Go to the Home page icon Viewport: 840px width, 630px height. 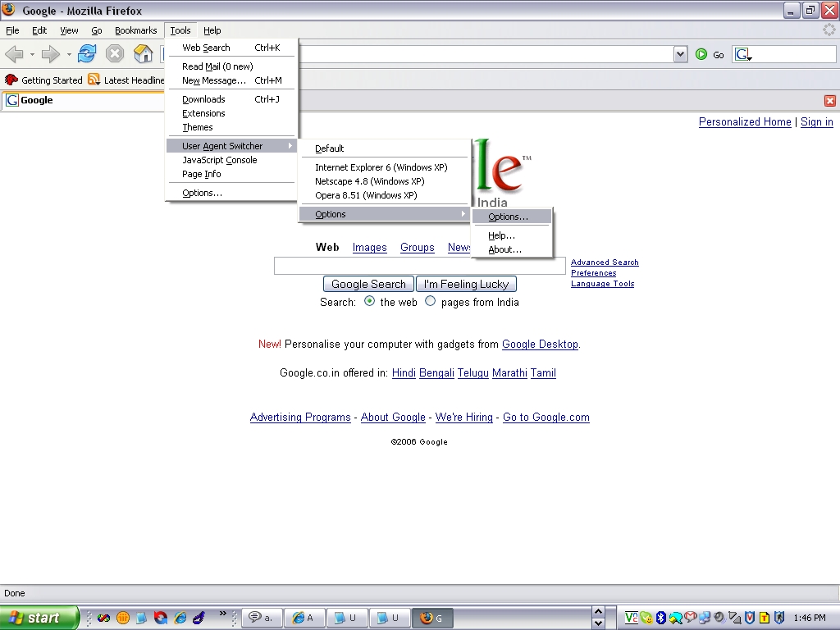[x=143, y=53]
